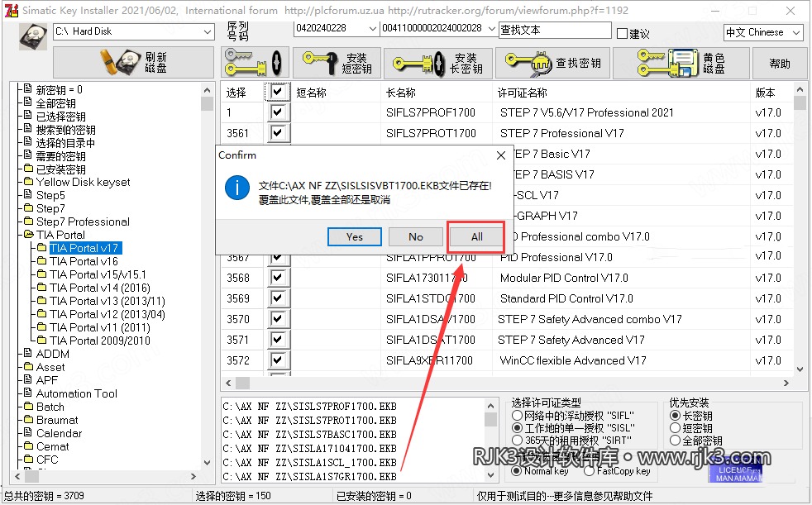This screenshot has width=812, height=505.
Task: Select TIA Portal v15/v15.1 in tree
Action: pyautogui.click(x=98, y=274)
